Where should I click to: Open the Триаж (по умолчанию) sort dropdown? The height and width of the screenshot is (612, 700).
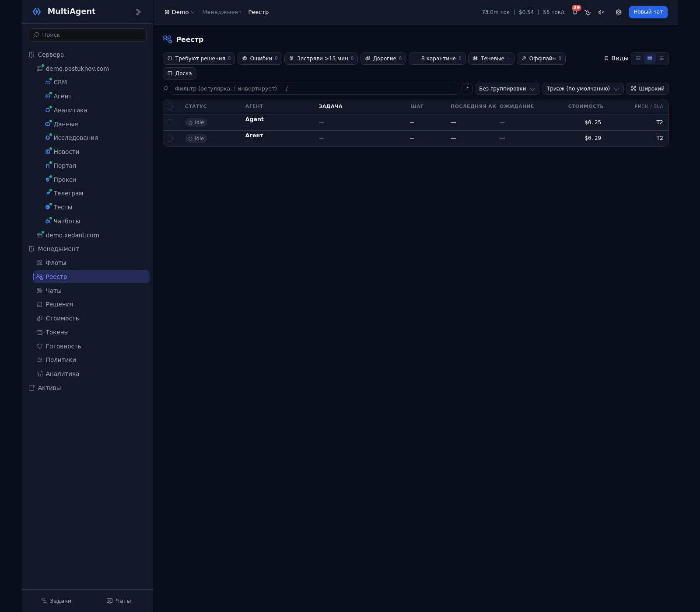click(583, 89)
